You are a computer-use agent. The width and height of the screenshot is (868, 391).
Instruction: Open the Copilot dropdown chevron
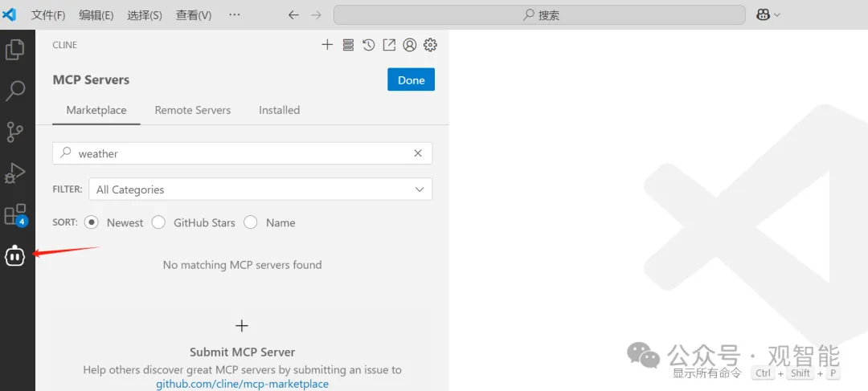(776, 15)
